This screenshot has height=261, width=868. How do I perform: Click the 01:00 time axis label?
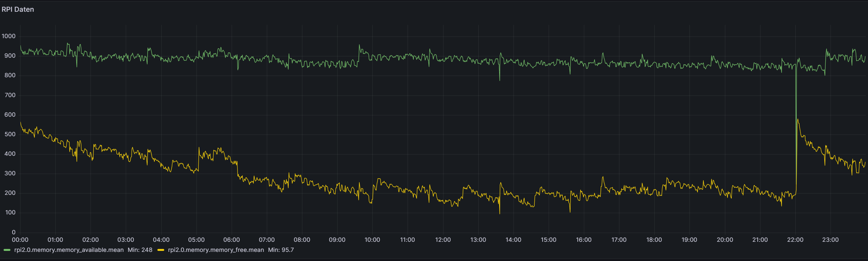(55, 240)
